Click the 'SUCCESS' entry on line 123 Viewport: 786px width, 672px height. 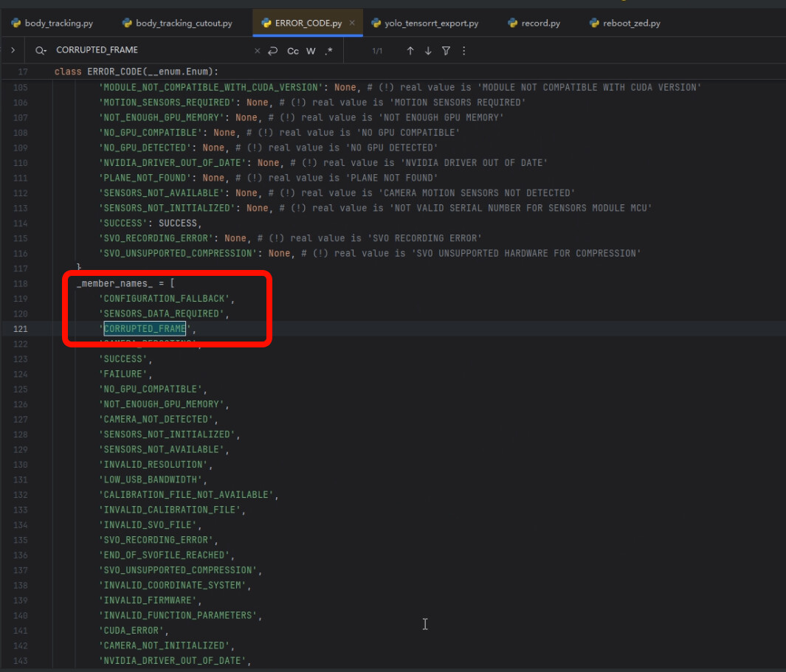point(122,359)
